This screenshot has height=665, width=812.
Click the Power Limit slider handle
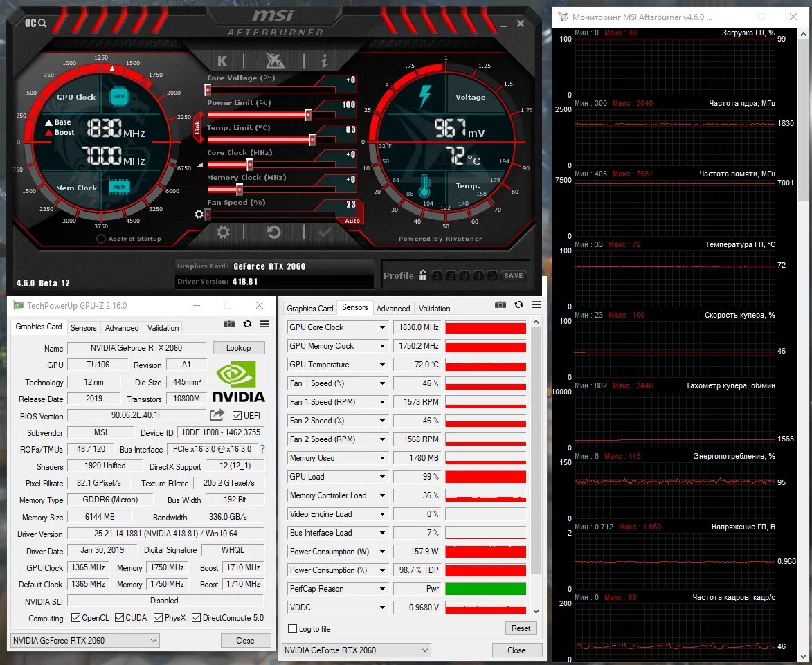pyautogui.click(x=307, y=114)
